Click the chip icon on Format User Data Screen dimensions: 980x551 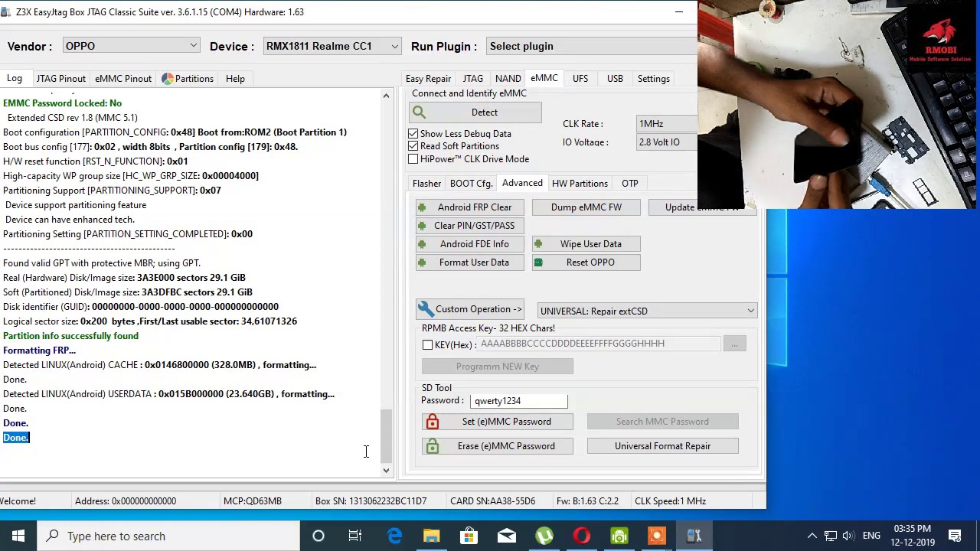pyautogui.click(x=422, y=262)
